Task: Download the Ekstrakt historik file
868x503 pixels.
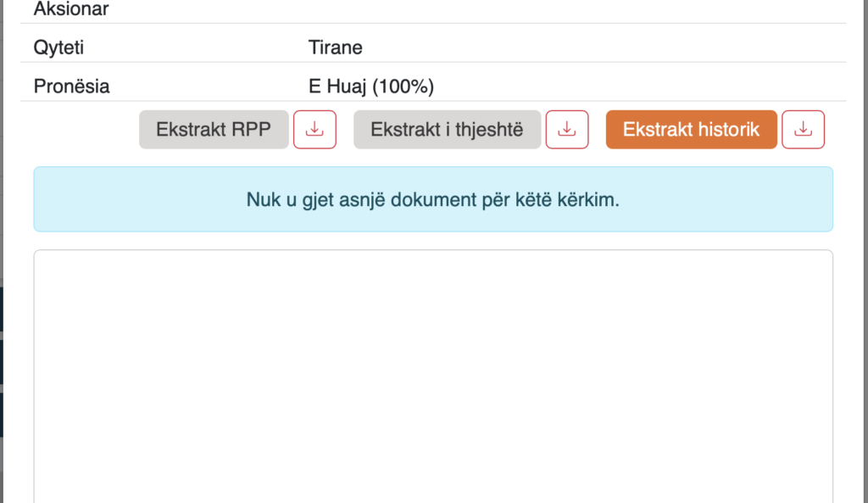Action: 804,130
